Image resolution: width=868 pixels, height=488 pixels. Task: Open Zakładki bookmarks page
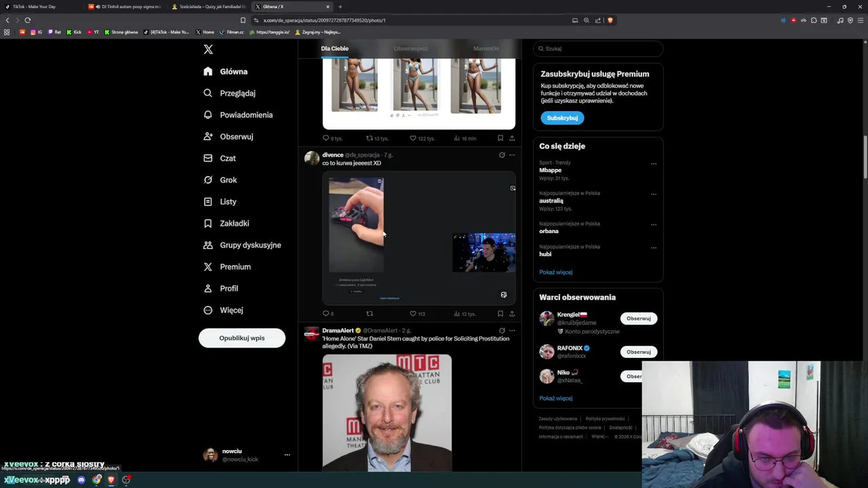pyautogui.click(x=226, y=223)
